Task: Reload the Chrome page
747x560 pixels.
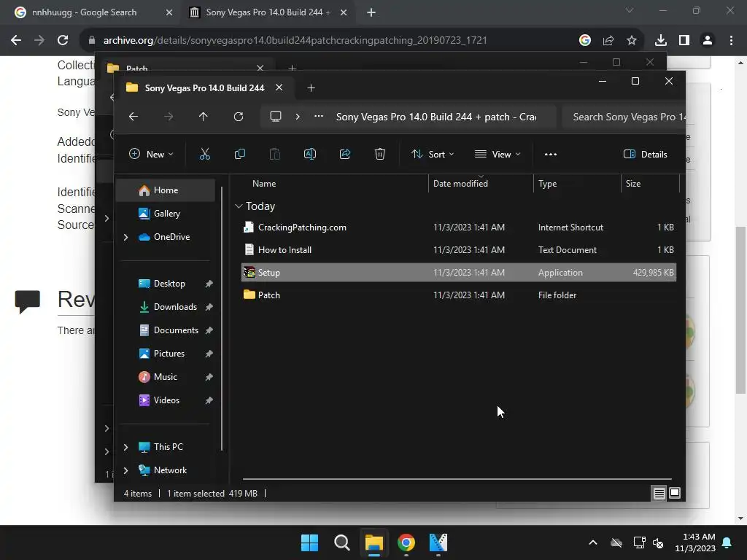Action: 63,40
